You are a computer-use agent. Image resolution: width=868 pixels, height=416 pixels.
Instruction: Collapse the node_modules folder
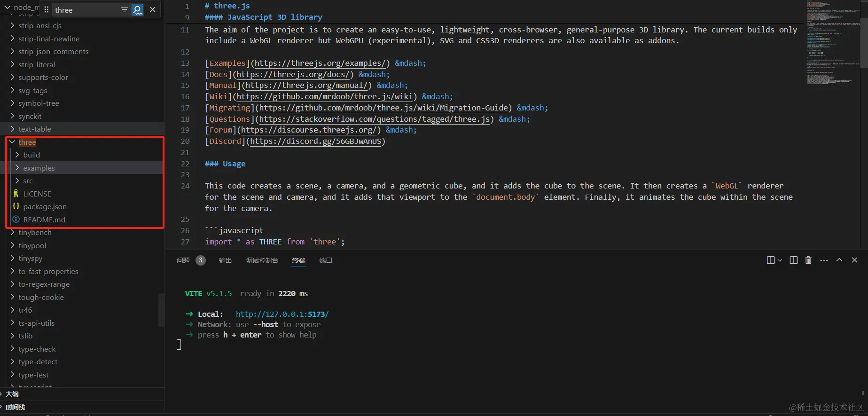pos(7,7)
